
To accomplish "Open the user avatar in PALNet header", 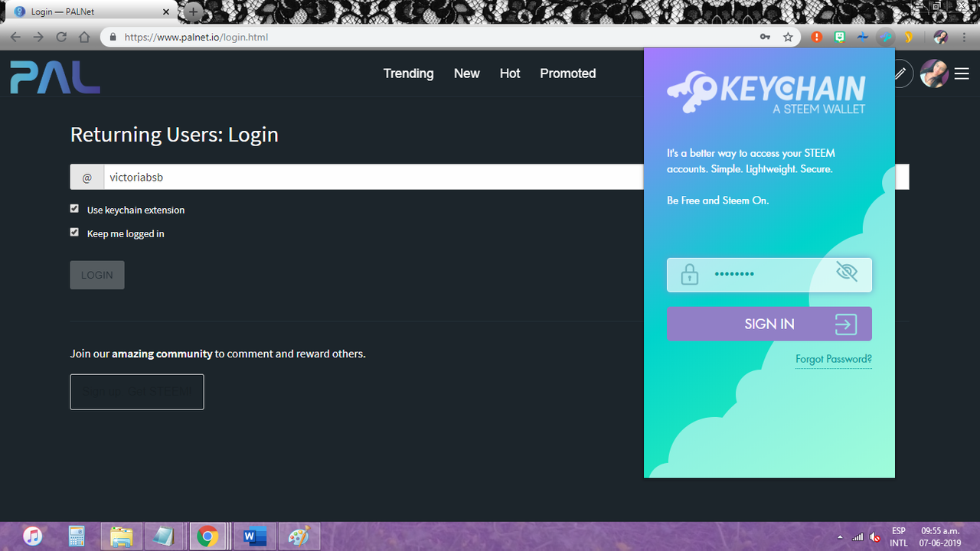I will 934,73.
